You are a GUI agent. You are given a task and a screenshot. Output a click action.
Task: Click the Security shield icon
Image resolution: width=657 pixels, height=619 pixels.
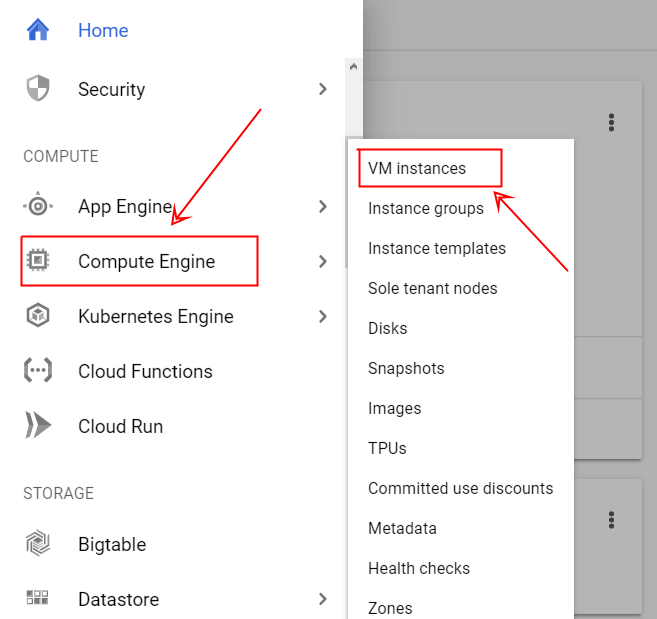point(38,88)
